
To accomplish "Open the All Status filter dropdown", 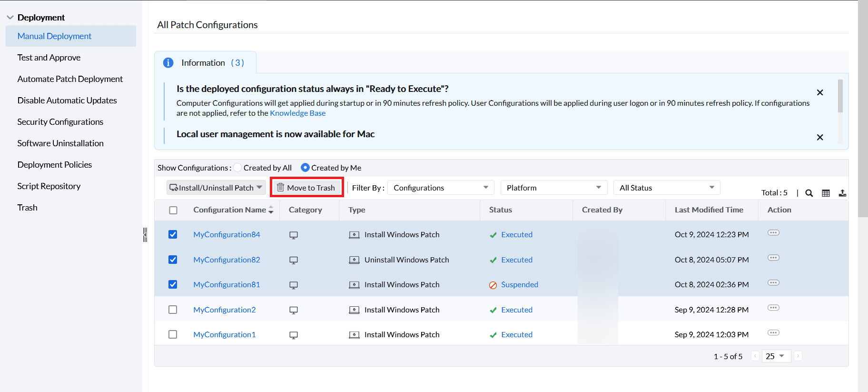I will click(666, 188).
